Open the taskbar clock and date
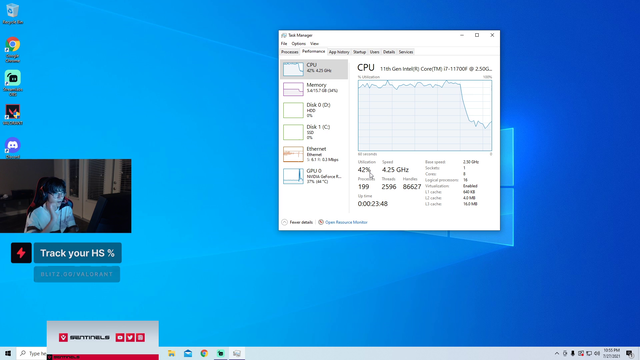 611,353
